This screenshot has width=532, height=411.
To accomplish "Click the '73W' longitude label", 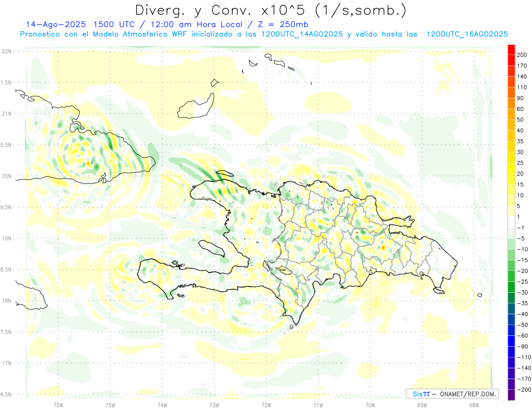I will coord(214,405).
